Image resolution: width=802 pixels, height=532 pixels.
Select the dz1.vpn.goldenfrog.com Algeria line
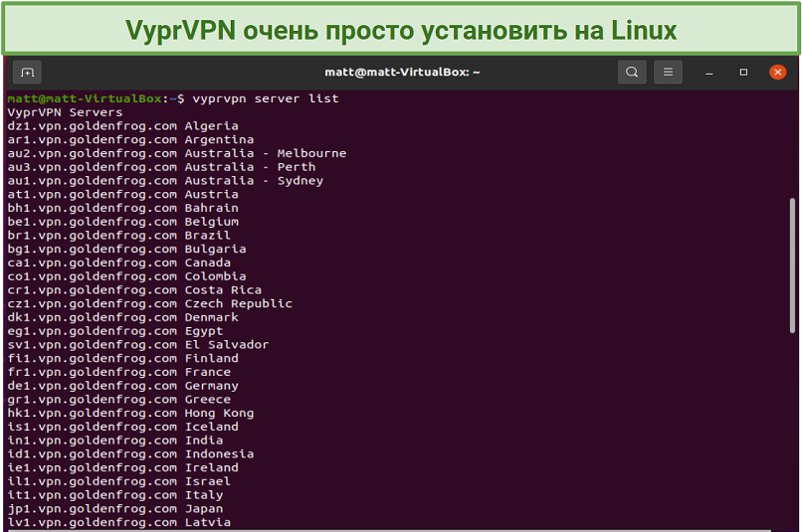tap(122, 126)
